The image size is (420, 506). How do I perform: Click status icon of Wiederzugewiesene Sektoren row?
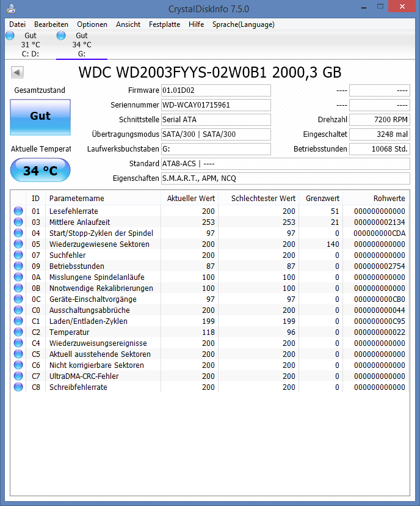tap(18, 244)
